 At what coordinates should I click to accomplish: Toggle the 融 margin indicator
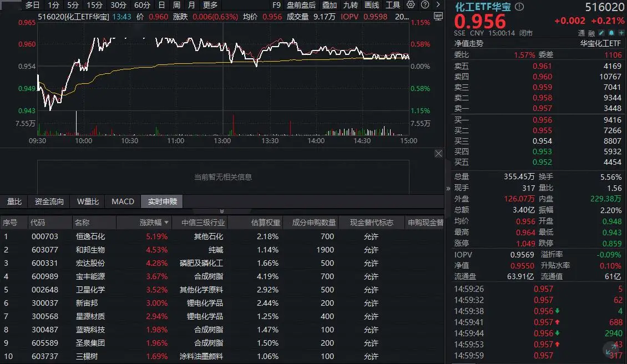click(x=592, y=33)
